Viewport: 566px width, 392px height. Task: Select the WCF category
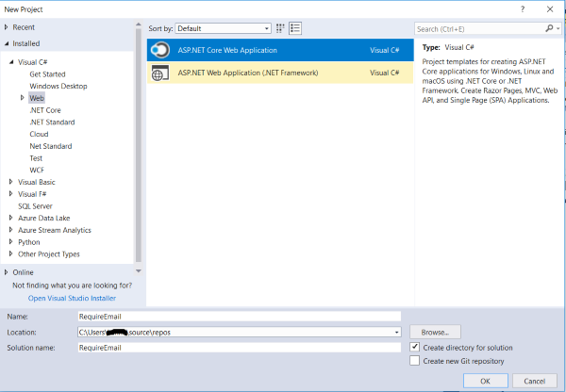pyautogui.click(x=37, y=171)
